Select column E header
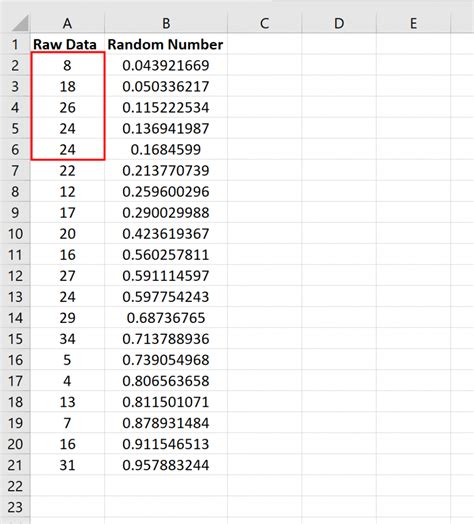This screenshot has height=524, width=474. [413, 23]
